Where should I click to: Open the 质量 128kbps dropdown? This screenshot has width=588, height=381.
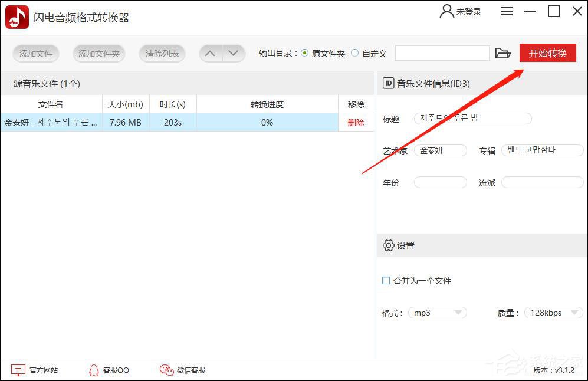tap(553, 313)
